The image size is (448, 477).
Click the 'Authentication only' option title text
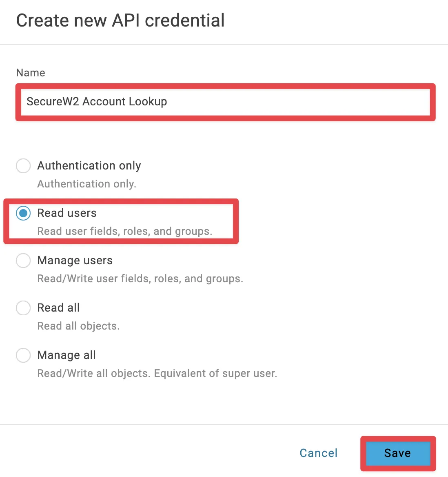pos(89,166)
